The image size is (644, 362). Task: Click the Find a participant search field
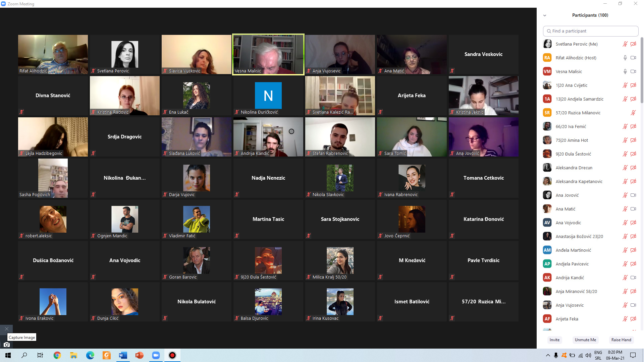(590, 31)
